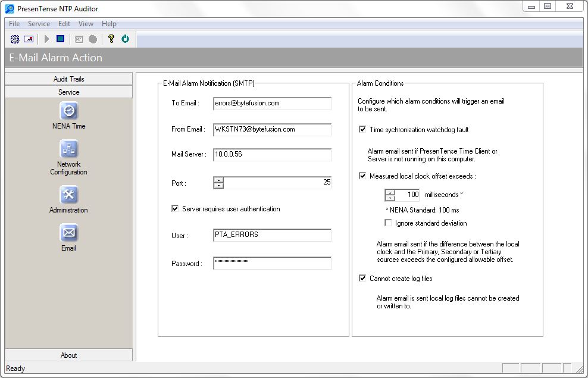The image size is (588, 378).
Task: Click the envelope card toolbar icon
Action: [x=29, y=39]
